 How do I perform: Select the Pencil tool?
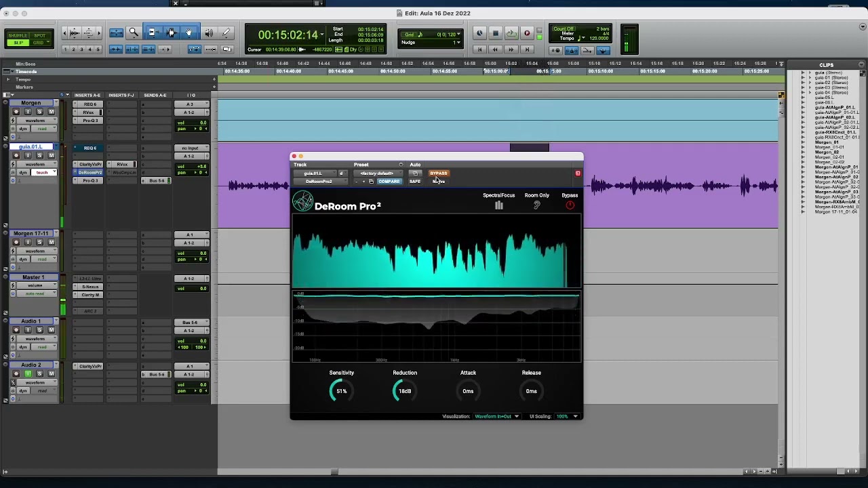(x=226, y=33)
